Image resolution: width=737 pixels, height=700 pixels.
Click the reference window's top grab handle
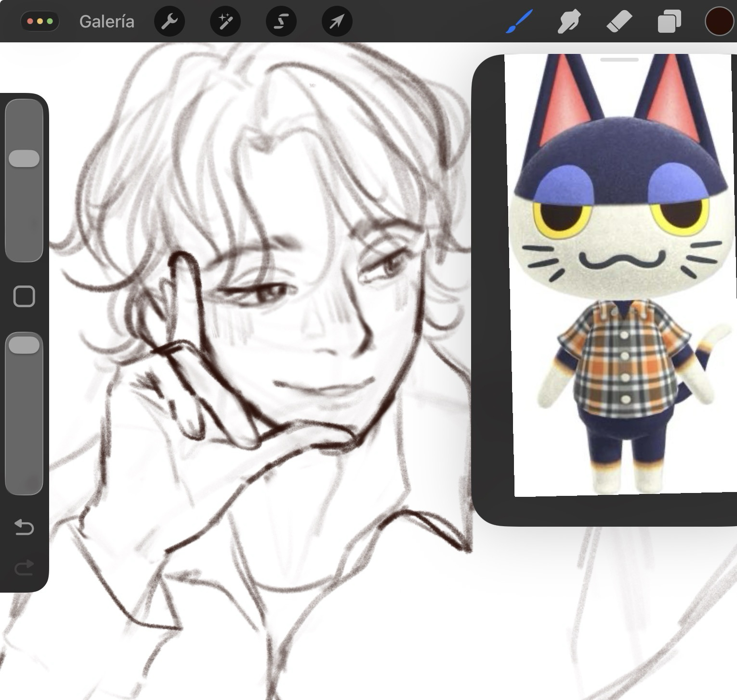coord(619,60)
